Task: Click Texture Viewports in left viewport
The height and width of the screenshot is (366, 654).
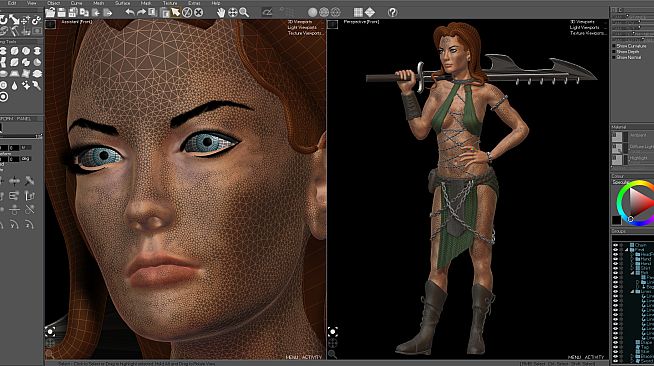Action: [x=305, y=33]
